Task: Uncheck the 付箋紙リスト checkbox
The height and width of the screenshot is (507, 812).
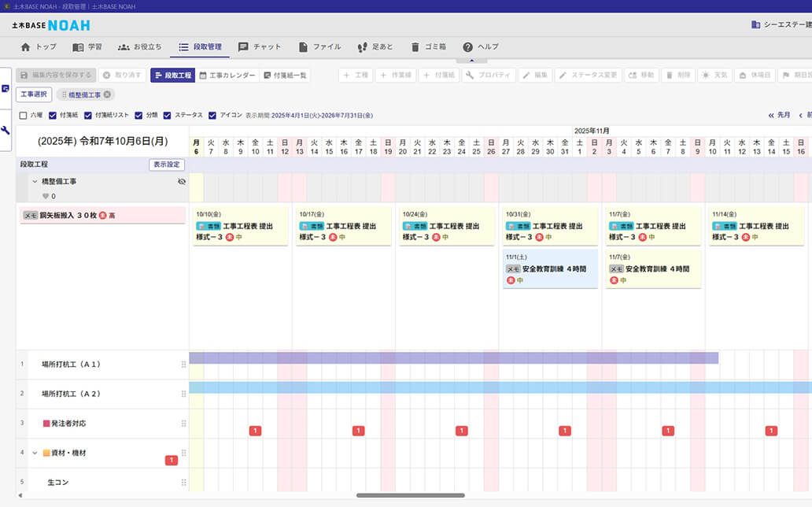Action: coord(88,115)
